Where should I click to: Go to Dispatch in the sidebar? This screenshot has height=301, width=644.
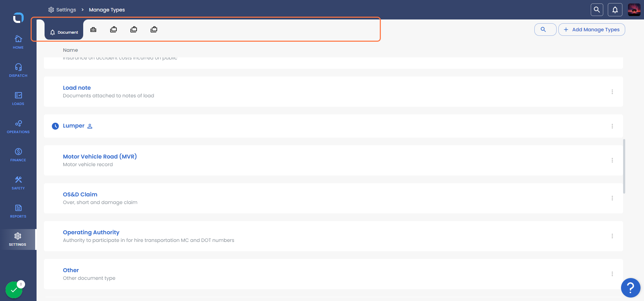(18, 70)
